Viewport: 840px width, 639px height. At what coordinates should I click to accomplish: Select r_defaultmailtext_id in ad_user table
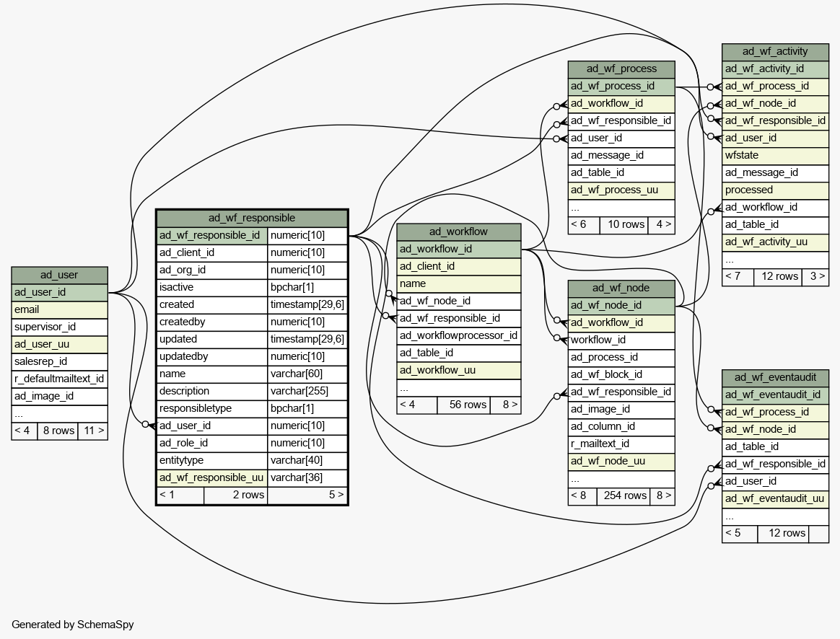point(59,379)
